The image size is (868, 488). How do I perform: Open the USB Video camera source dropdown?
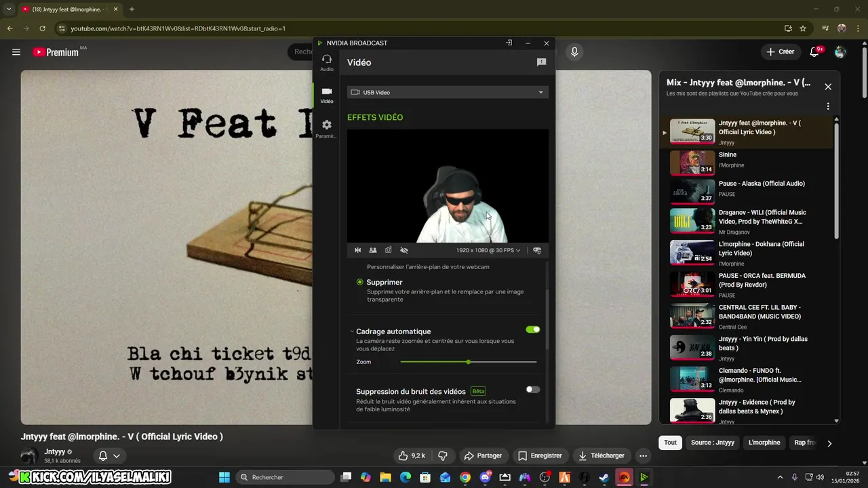point(448,92)
